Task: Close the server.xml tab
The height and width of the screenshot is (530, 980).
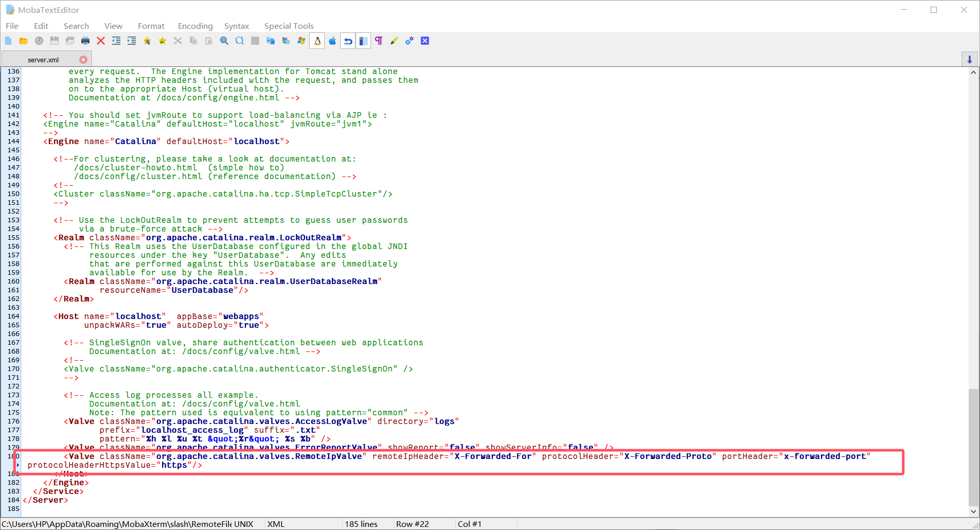Action: tap(83, 60)
